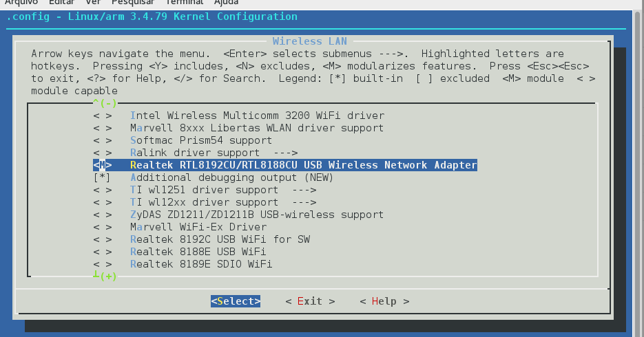Select Realtek 8189E SDIO WiFi entry
Image resolution: width=644 pixels, height=337 pixels.
click(201, 264)
